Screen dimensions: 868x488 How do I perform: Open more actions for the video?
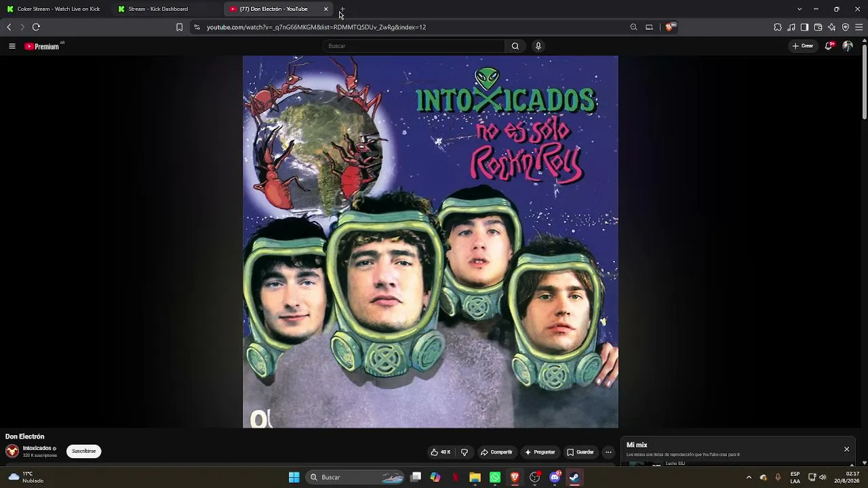pos(608,452)
